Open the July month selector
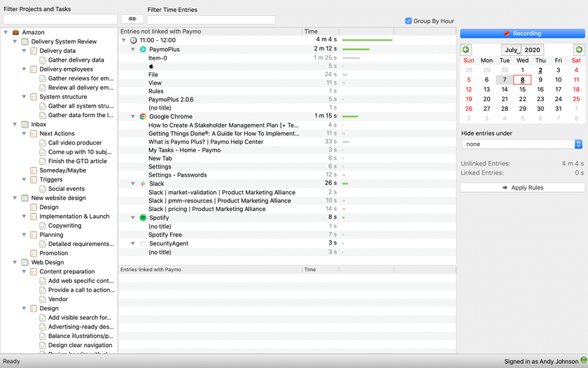 (511, 50)
